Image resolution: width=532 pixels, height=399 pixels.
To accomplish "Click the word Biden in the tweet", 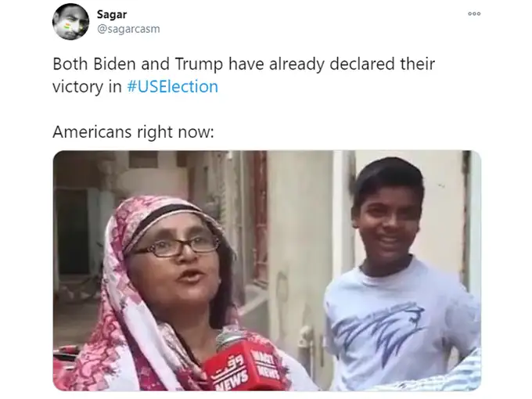I will pos(114,64).
